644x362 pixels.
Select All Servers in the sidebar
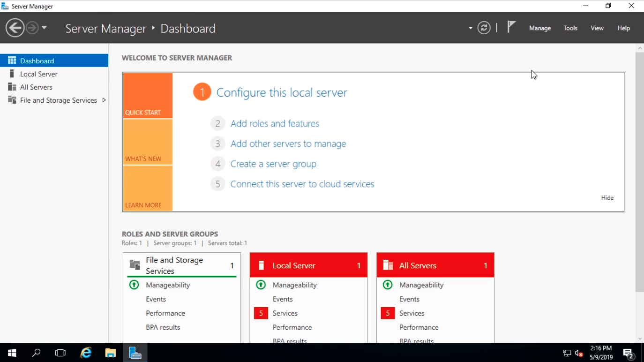tap(36, 87)
